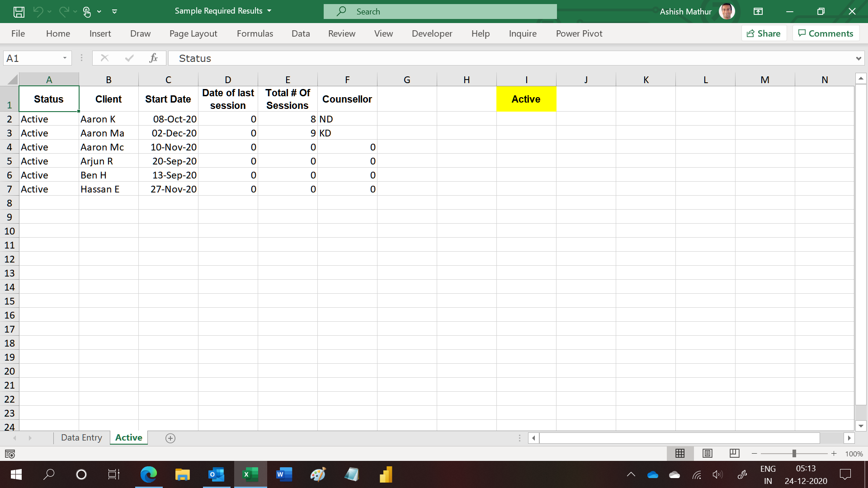
Task: Switch to the Data Entry sheet tab
Action: (81, 437)
